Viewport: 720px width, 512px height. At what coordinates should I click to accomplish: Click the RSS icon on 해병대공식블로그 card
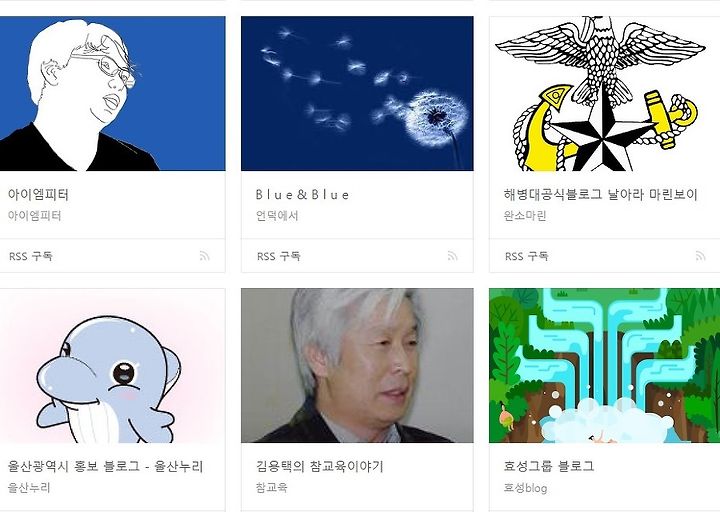(x=701, y=256)
